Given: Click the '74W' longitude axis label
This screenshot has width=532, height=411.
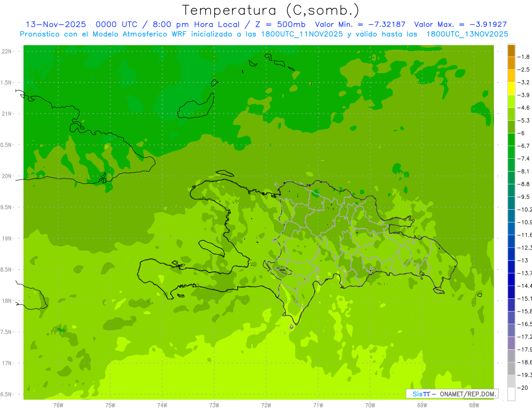Looking at the screenshot, I should [x=162, y=405].
